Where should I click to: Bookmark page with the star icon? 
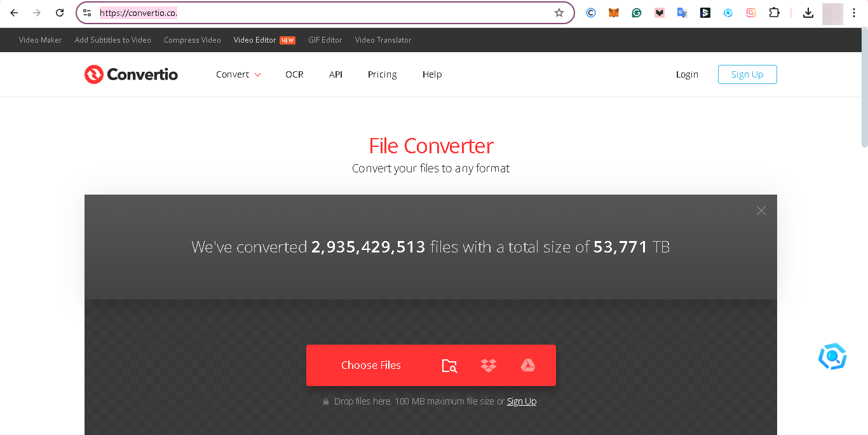559,13
